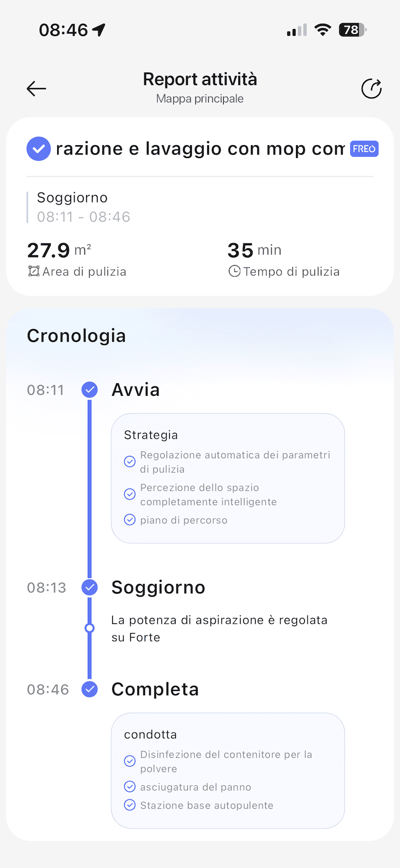Tap the check next to 'piano di percorso'

pyautogui.click(x=130, y=520)
